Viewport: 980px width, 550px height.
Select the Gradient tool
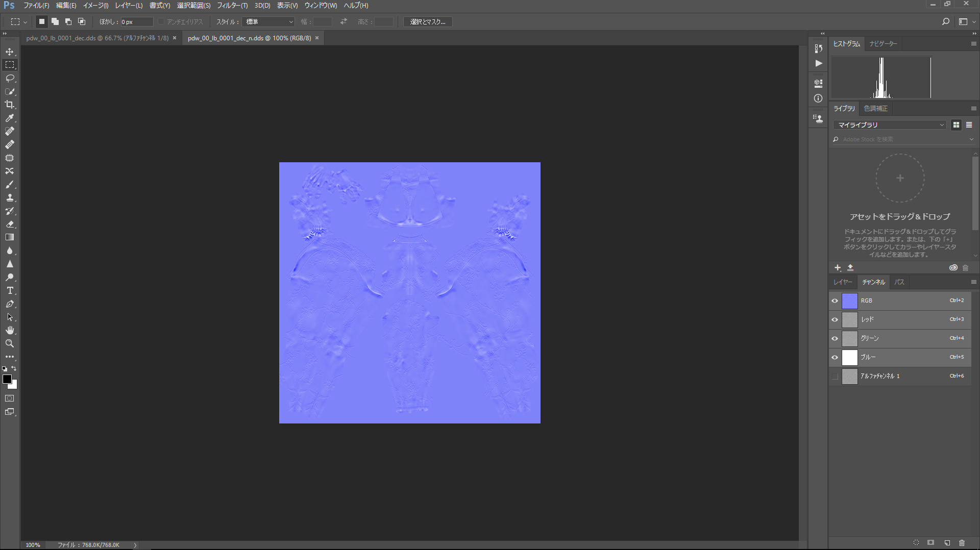[10, 237]
